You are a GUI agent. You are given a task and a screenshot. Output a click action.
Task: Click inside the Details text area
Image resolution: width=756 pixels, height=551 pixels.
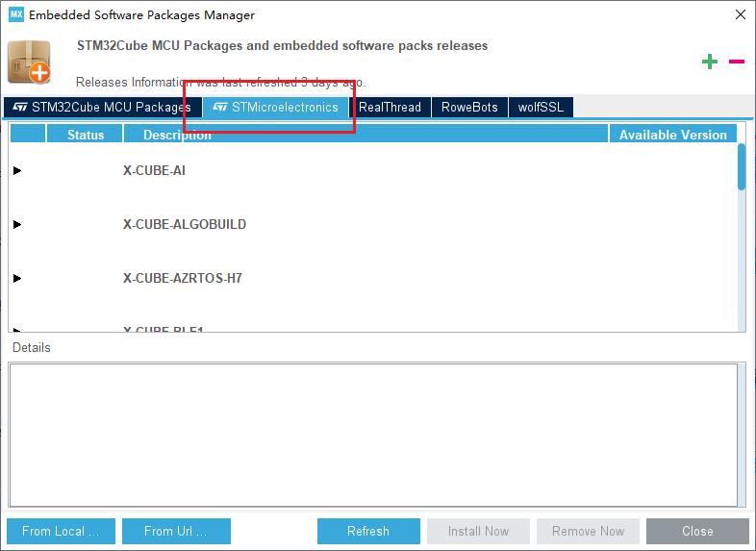point(373,435)
